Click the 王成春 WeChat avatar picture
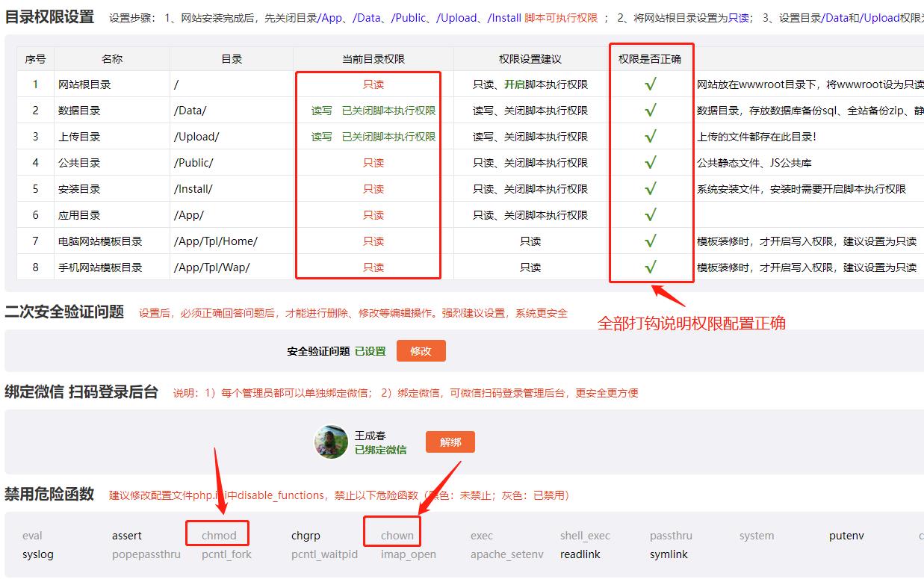This screenshot has height=579, width=924. [x=331, y=442]
